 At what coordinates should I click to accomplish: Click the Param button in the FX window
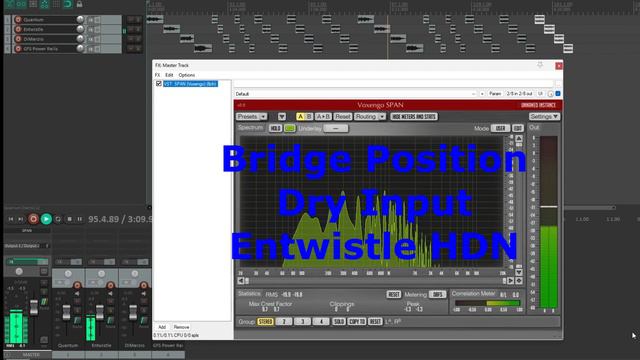495,94
